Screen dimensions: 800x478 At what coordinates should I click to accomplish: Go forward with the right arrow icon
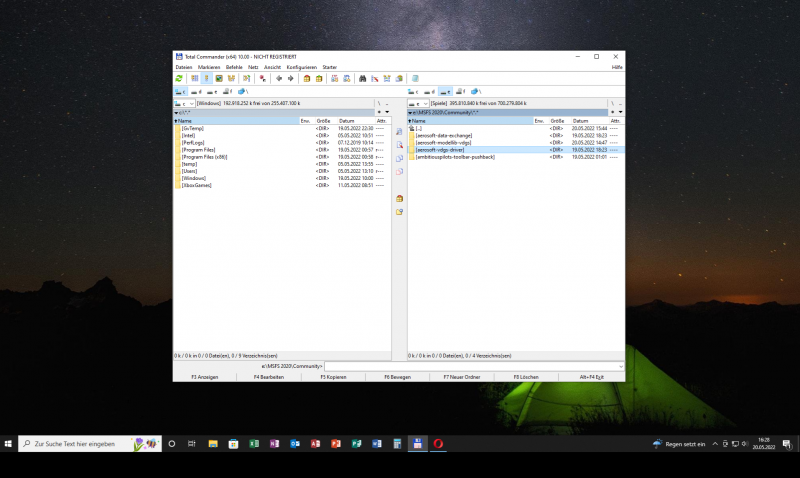[291, 79]
